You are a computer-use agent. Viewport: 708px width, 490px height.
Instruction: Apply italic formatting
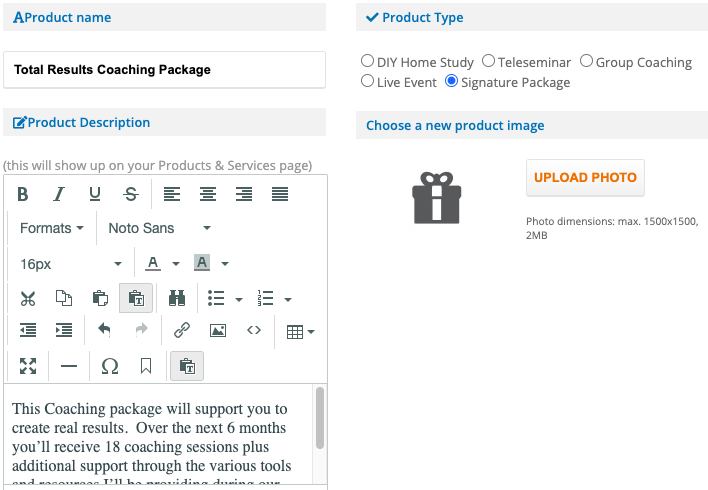tap(59, 194)
